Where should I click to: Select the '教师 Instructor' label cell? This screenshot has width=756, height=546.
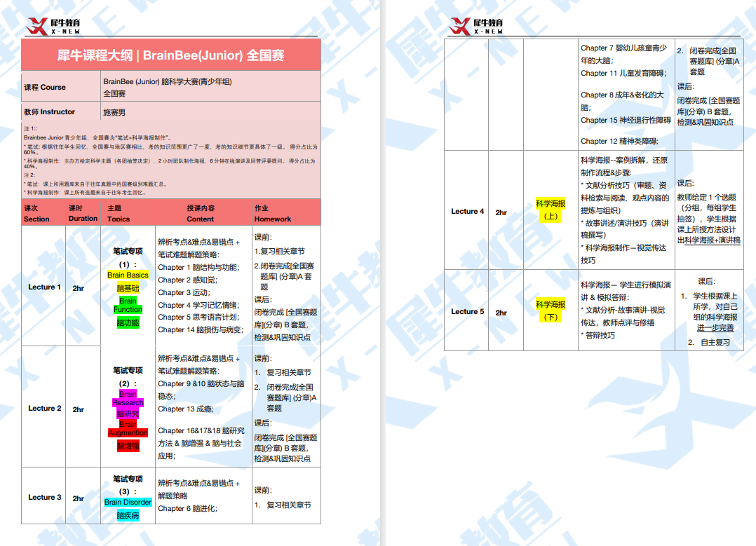pyautogui.click(x=61, y=112)
